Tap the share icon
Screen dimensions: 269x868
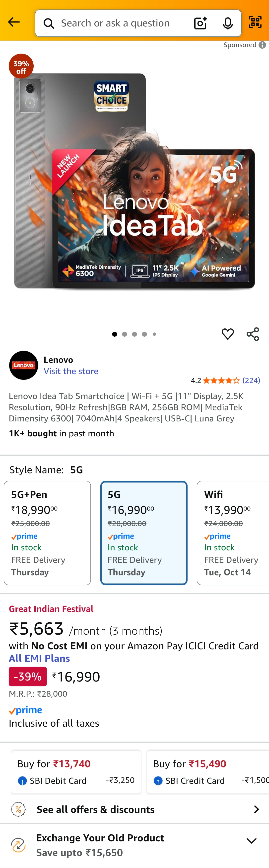click(253, 334)
